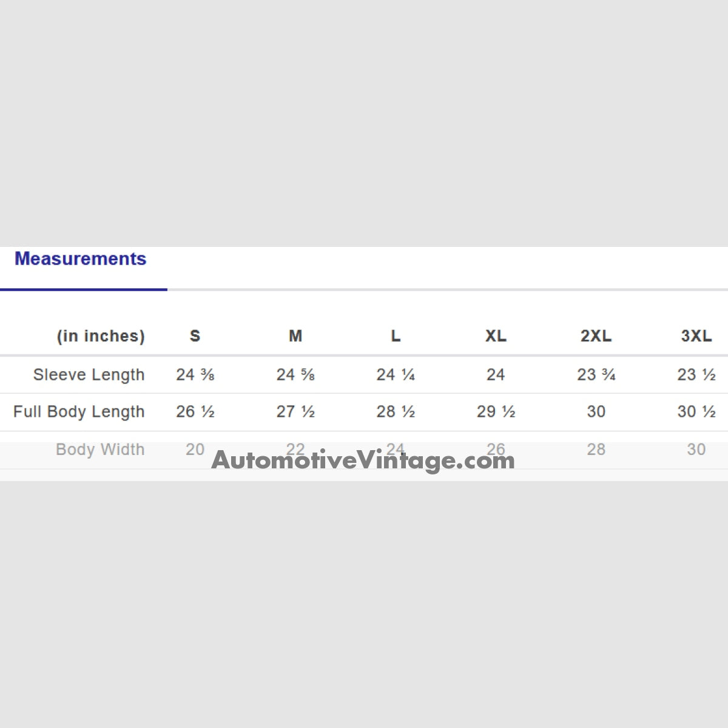
Task: Click the 26 ½ full body length cell
Action: coord(195,412)
